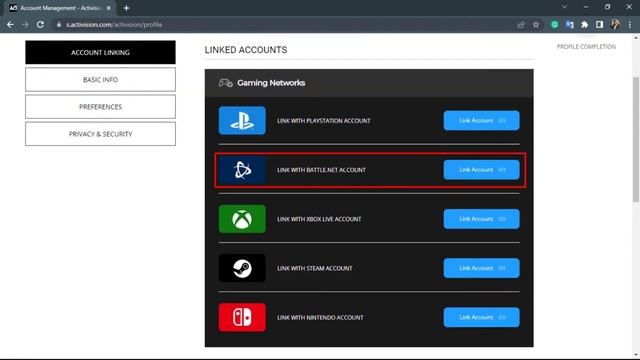
Task: Reload the Activision profile page
Action: (x=40, y=24)
